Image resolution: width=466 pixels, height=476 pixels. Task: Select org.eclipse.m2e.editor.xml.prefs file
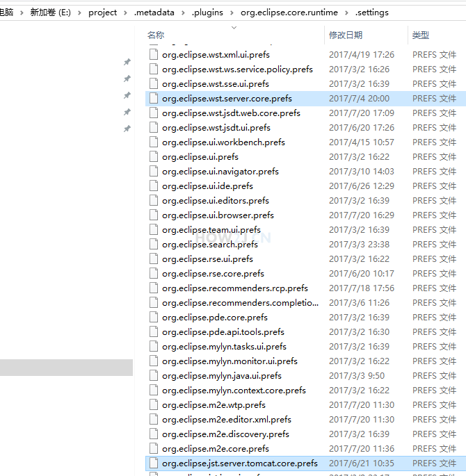click(227, 420)
